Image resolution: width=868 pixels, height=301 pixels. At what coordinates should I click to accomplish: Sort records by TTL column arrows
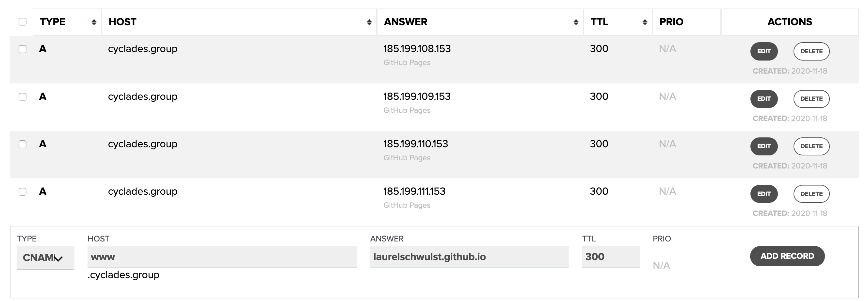645,22
